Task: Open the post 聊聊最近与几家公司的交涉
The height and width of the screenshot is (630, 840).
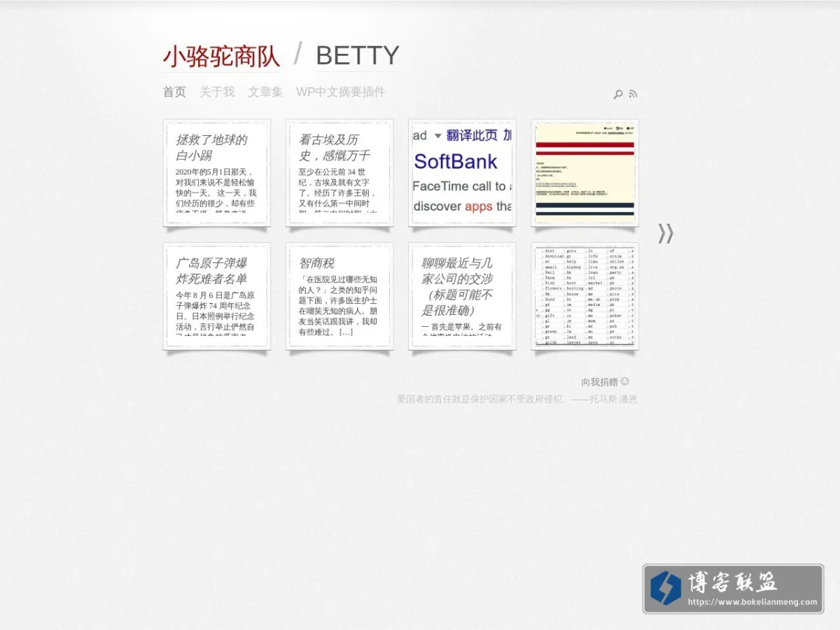Action: (458, 287)
